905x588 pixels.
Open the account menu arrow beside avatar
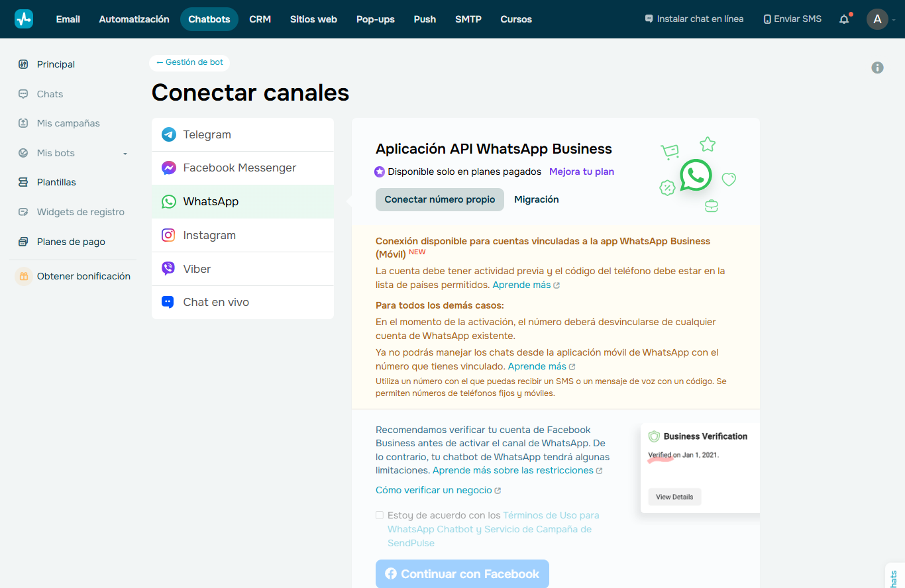click(x=894, y=20)
